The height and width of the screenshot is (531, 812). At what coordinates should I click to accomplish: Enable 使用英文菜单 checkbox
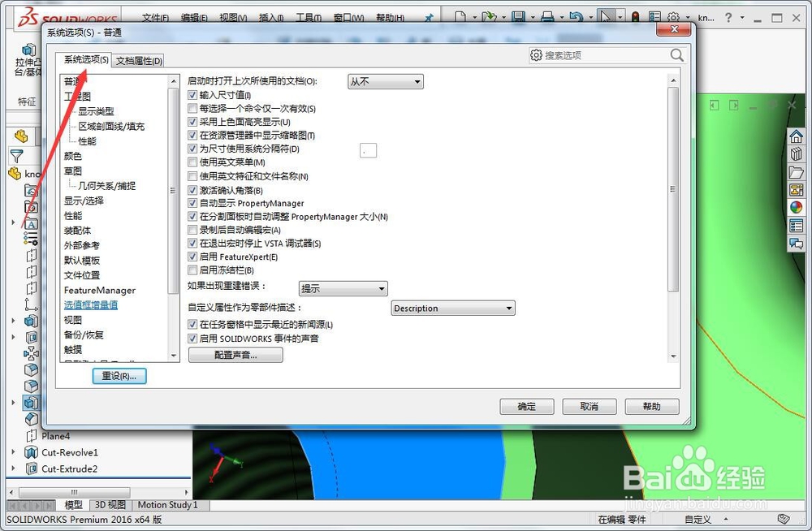192,162
